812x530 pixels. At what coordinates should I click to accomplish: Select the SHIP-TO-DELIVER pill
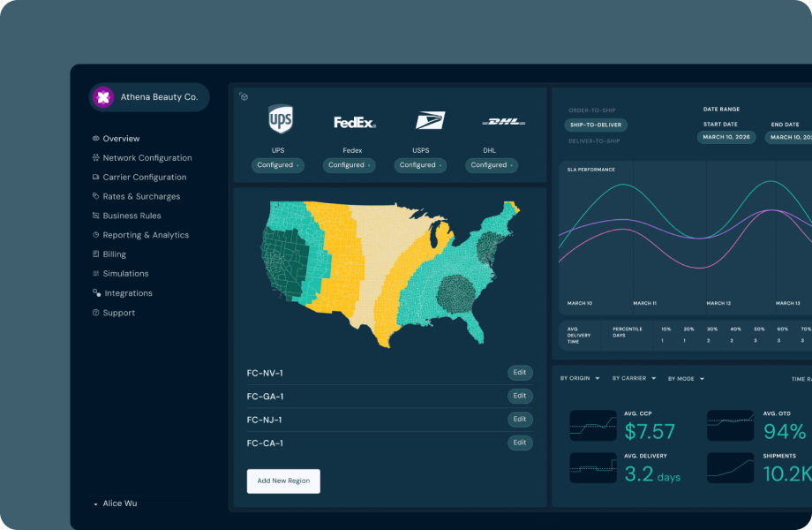tap(596, 125)
